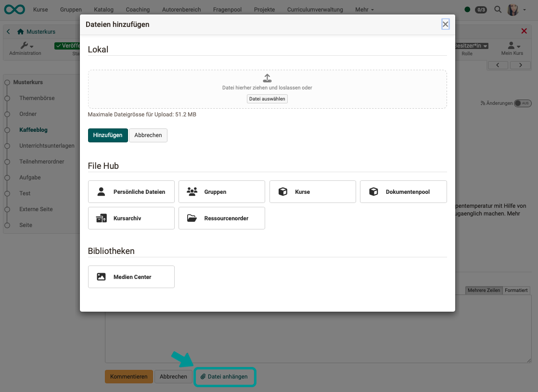
Task: Open Medien Center library
Action: [131, 277]
